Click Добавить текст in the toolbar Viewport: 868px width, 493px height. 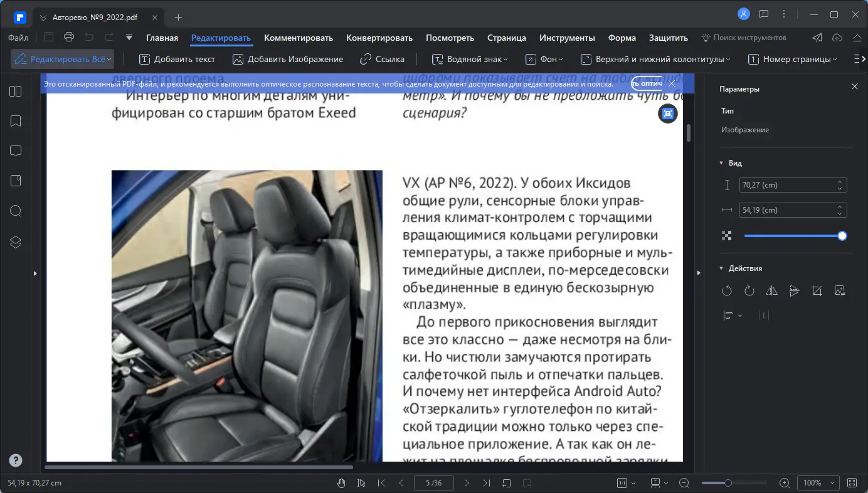coord(176,58)
